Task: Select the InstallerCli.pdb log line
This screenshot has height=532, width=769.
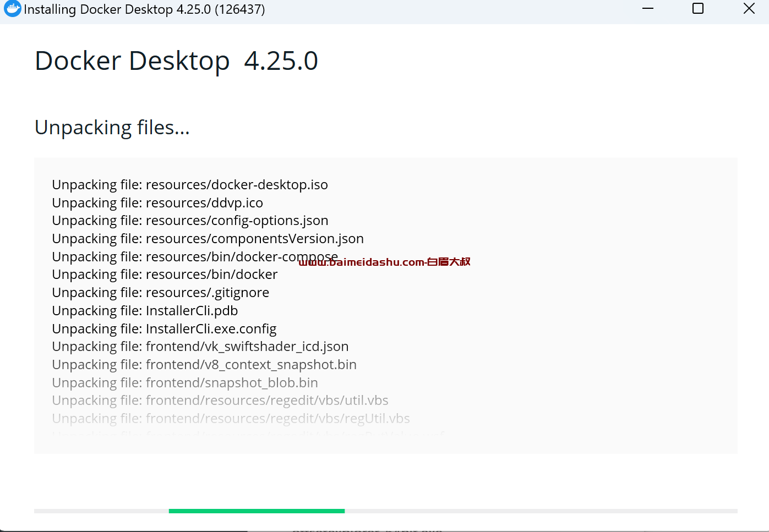Action: [145, 311]
